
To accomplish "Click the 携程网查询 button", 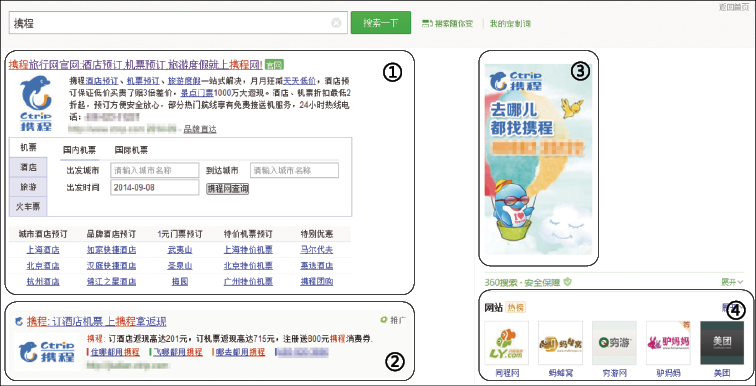I will [228, 188].
